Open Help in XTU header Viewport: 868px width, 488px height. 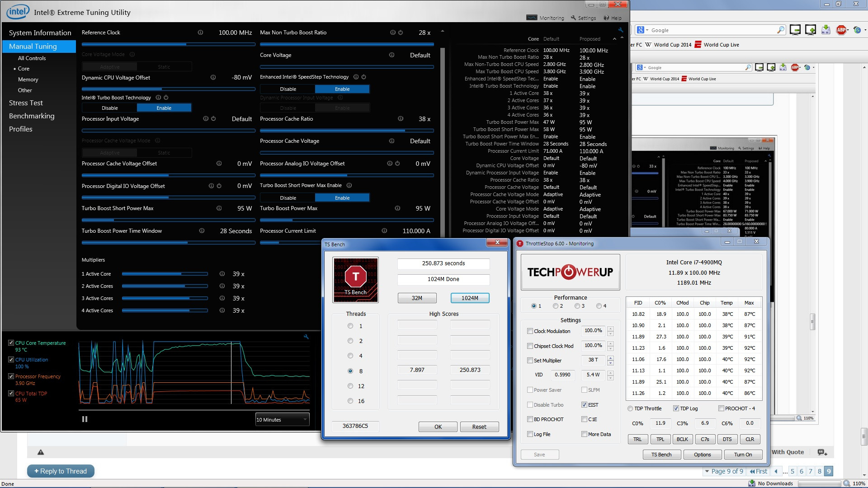click(613, 18)
